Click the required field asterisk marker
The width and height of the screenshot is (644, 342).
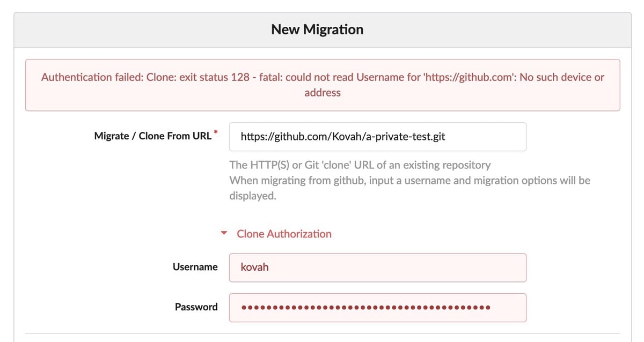pyautogui.click(x=216, y=131)
